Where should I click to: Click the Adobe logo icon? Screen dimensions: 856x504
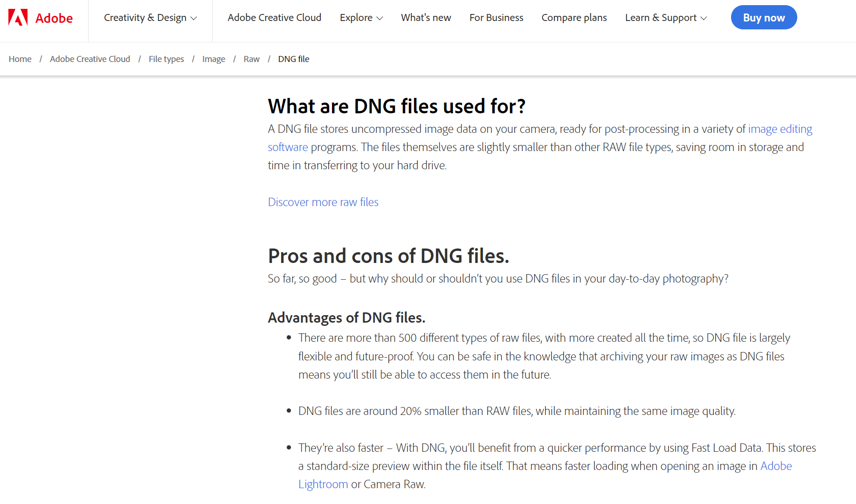tap(18, 17)
